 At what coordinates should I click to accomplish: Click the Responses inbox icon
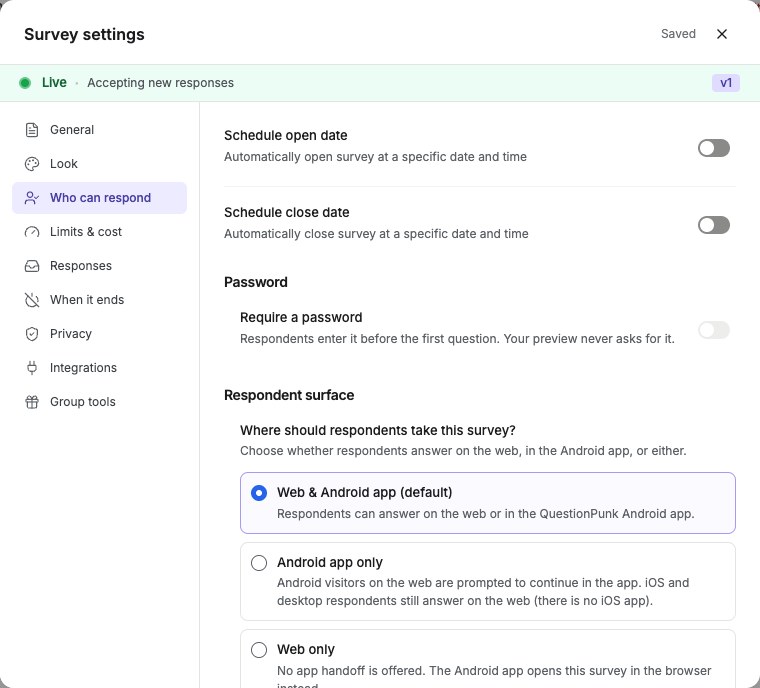click(x=32, y=266)
